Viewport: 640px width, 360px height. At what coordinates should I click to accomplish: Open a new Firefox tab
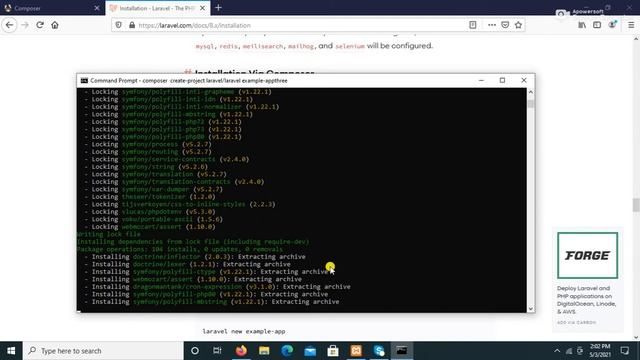coord(218,8)
